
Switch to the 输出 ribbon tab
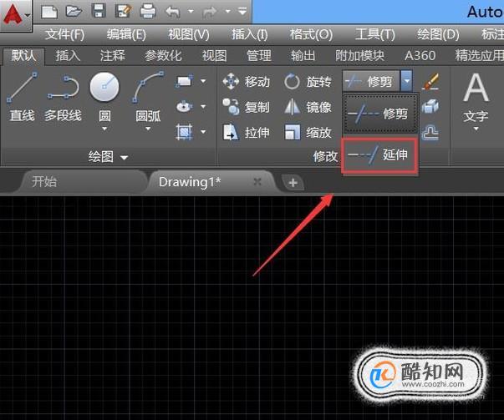[x=303, y=56]
